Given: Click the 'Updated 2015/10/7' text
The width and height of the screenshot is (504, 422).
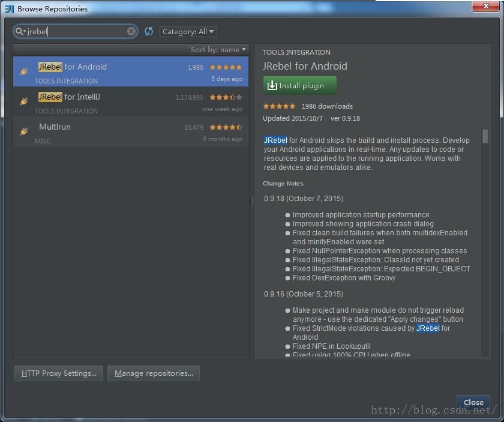Looking at the screenshot, I should coord(293,118).
